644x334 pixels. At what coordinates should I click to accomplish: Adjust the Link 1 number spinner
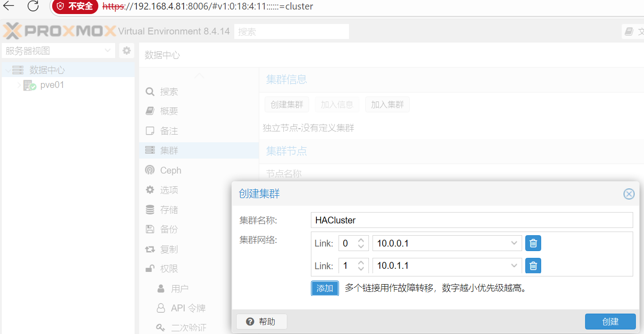tap(361, 266)
